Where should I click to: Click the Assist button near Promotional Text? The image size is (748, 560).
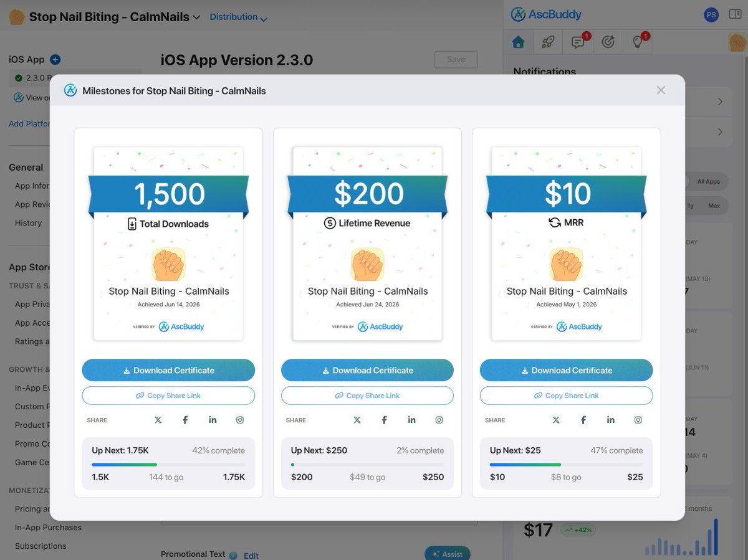447,554
